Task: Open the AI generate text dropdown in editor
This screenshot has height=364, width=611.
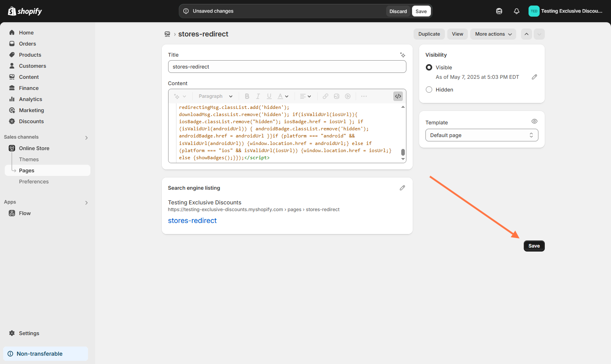Action: point(180,96)
